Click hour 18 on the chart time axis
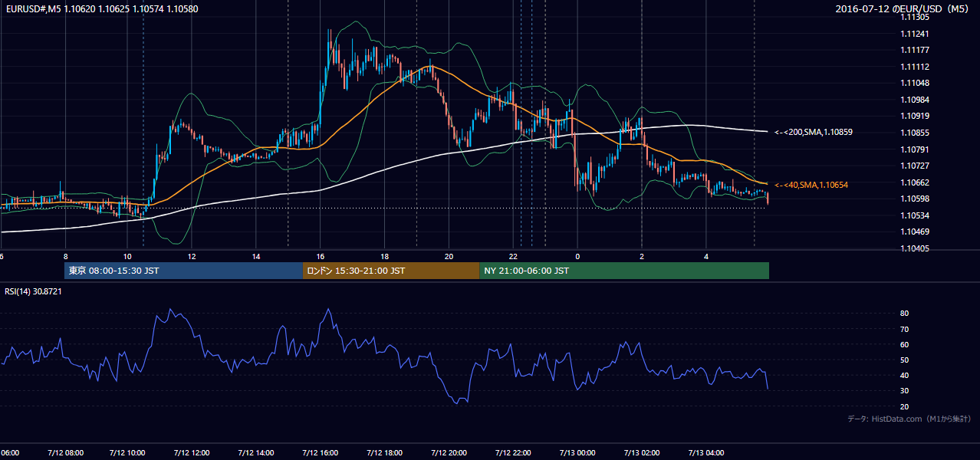 pos(385,256)
